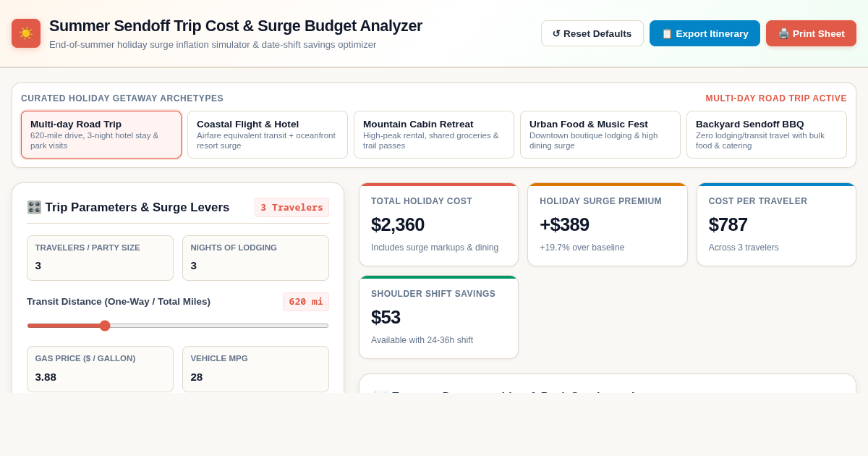The width and height of the screenshot is (868, 456).
Task: Switch to Mountain Cabin Retreat
Action: coord(434,135)
